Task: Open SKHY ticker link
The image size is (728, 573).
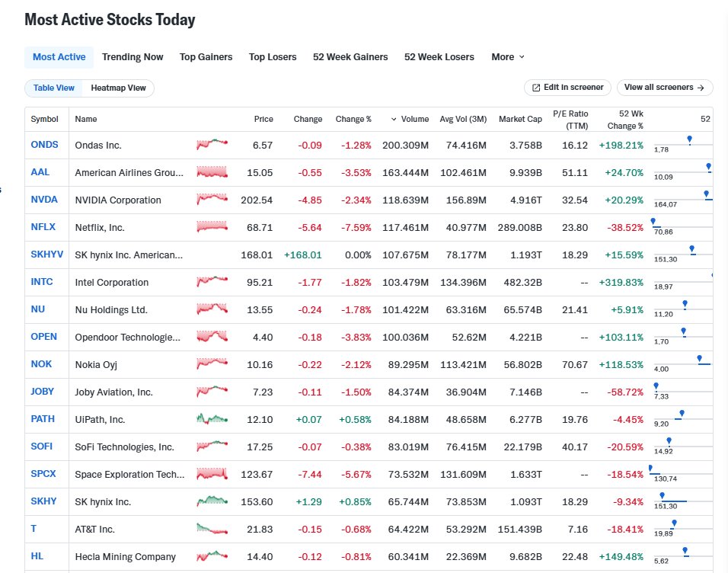Action: [x=43, y=501]
